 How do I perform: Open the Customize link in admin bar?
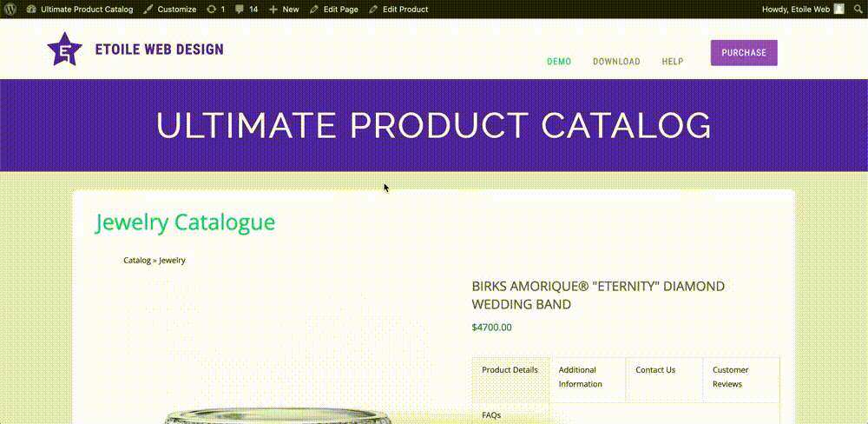point(170,10)
